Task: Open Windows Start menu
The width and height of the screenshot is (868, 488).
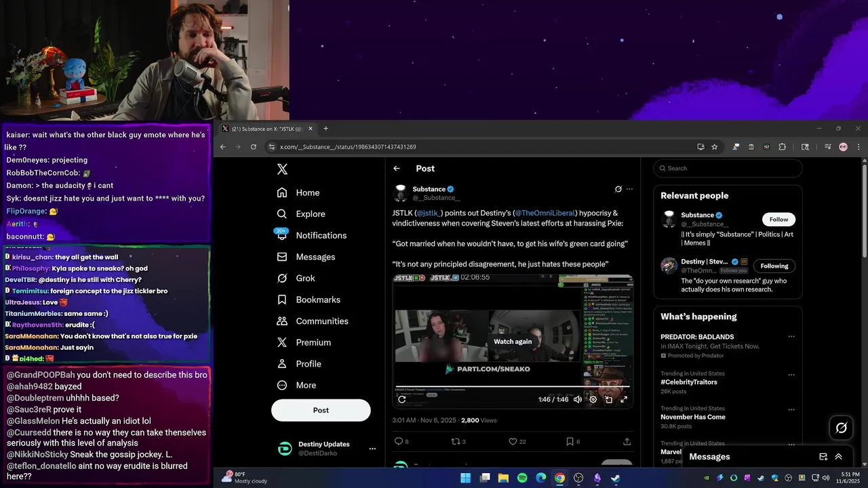Action: 466,478
